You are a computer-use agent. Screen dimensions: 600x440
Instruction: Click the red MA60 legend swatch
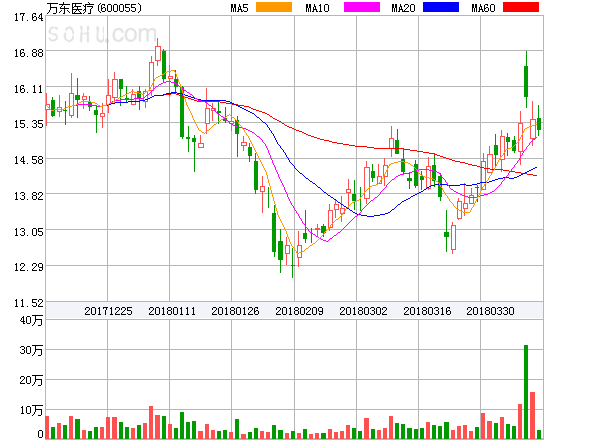tap(521, 7)
